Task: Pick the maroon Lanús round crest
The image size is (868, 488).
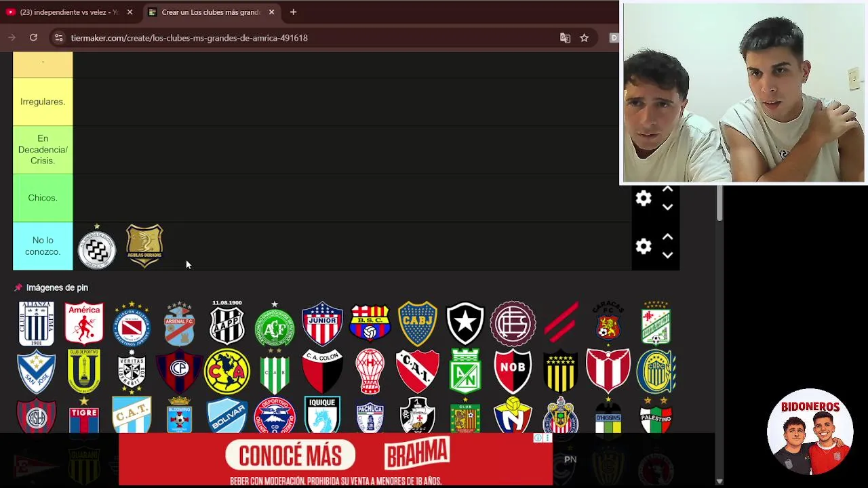Action: point(513,323)
